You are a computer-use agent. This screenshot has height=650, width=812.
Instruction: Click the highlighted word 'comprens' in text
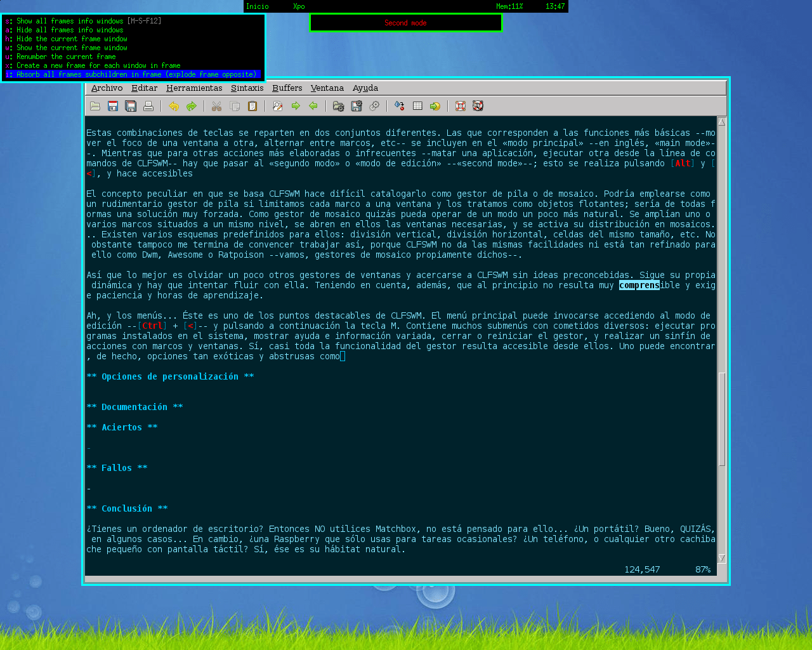pyautogui.click(x=639, y=285)
